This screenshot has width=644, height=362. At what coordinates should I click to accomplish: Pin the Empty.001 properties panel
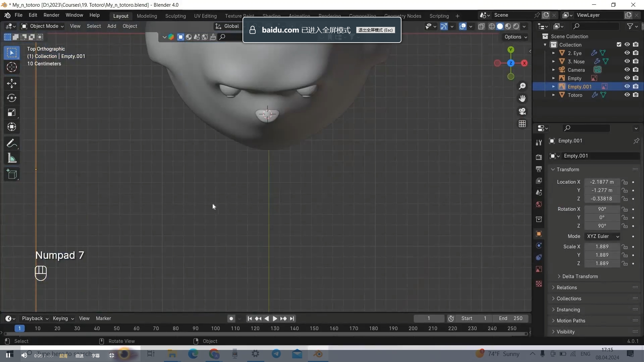click(636, 141)
